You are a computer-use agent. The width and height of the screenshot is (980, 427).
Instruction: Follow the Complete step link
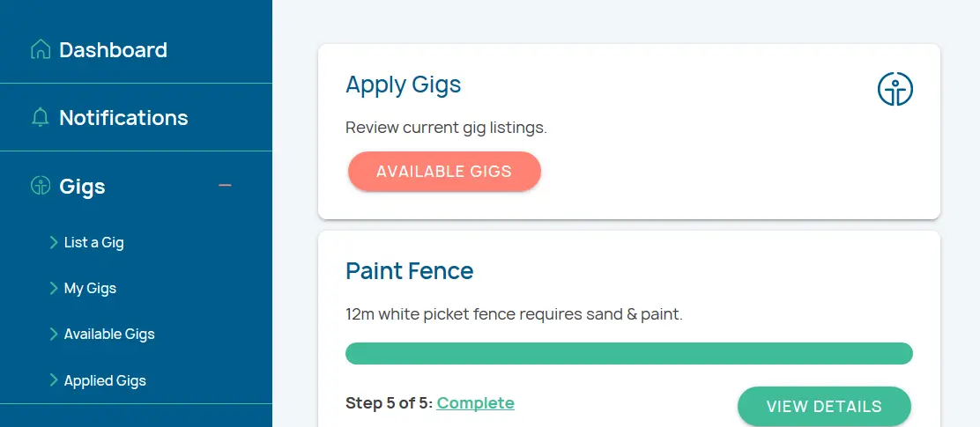click(475, 403)
